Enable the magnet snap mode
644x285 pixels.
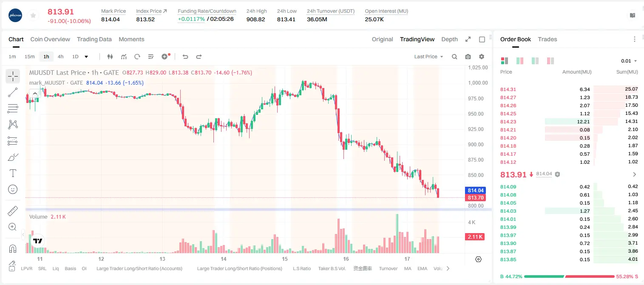[x=13, y=248]
